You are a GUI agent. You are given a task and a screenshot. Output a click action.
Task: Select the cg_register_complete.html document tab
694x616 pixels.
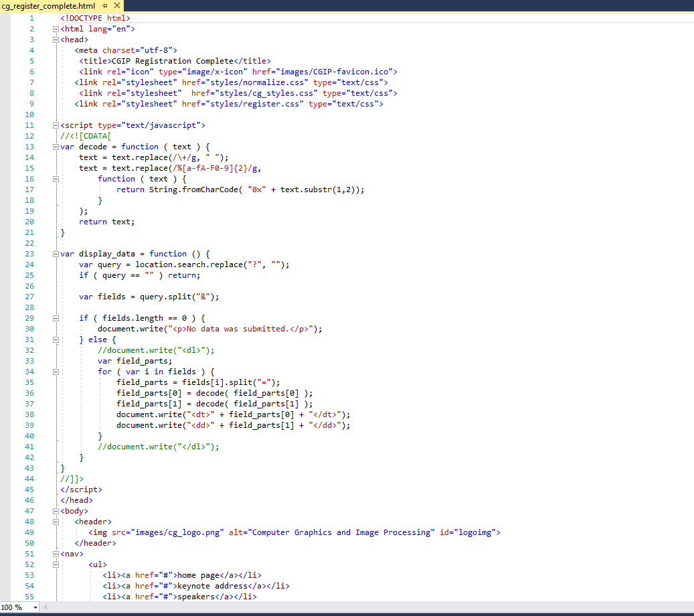(x=48, y=5)
